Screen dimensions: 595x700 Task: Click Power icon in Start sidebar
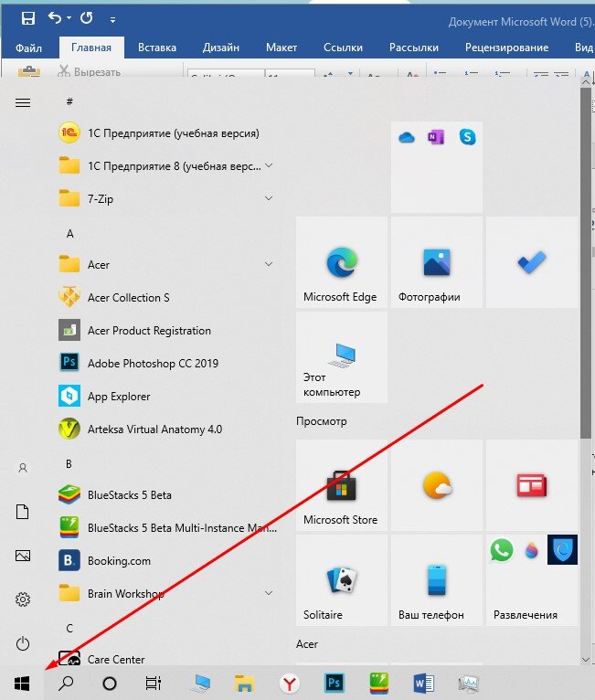click(23, 643)
